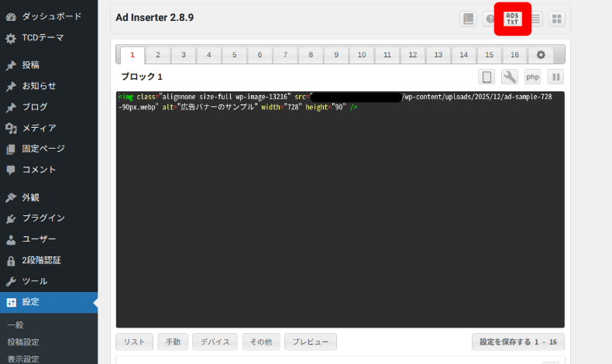
Task: Click the plugins plug icon
Action: click(11, 219)
